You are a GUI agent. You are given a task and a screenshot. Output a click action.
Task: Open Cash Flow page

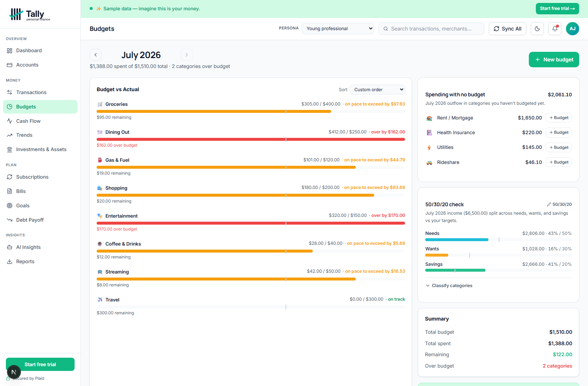pyautogui.click(x=40, y=121)
